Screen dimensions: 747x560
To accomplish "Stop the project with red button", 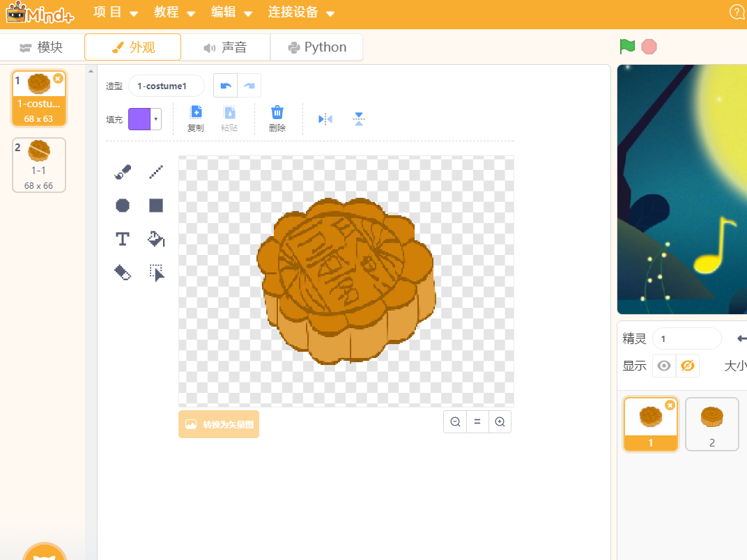I will [649, 47].
